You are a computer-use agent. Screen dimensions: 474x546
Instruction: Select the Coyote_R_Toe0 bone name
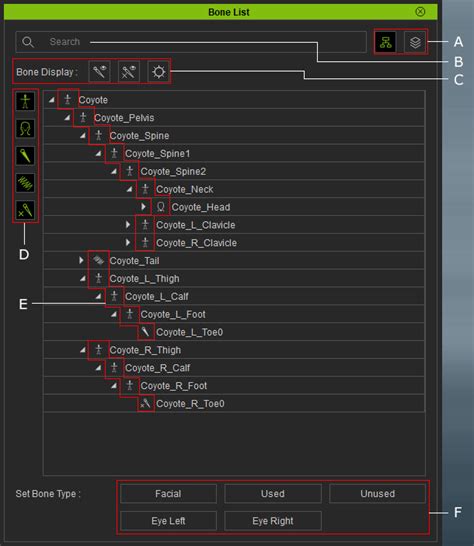point(191,404)
